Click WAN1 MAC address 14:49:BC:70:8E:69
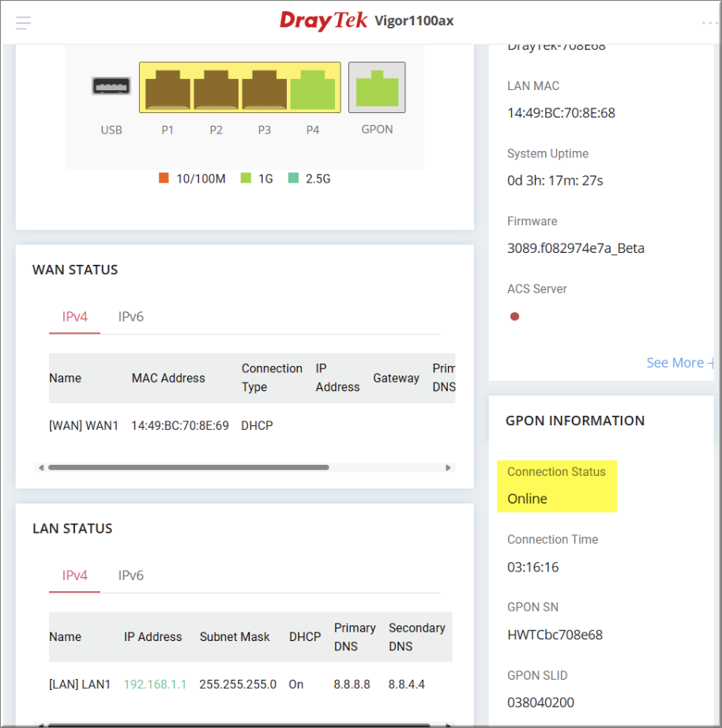The width and height of the screenshot is (722, 728). click(x=180, y=426)
